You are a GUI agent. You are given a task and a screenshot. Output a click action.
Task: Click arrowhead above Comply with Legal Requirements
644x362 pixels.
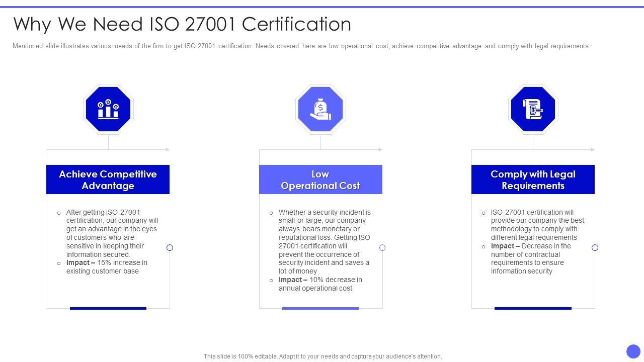tap(593, 149)
